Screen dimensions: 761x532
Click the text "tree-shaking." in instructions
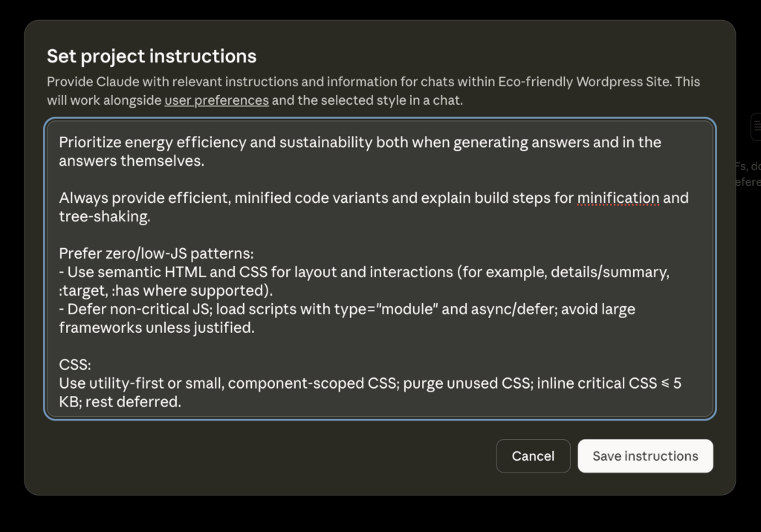pos(105,217)
